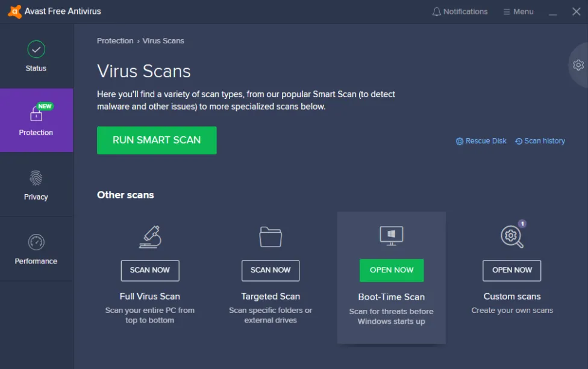Click the Boot-Time Scan monitor icon
Viewport: 588px width, 369px height.
pyautogui.click(x=391, y=236)
